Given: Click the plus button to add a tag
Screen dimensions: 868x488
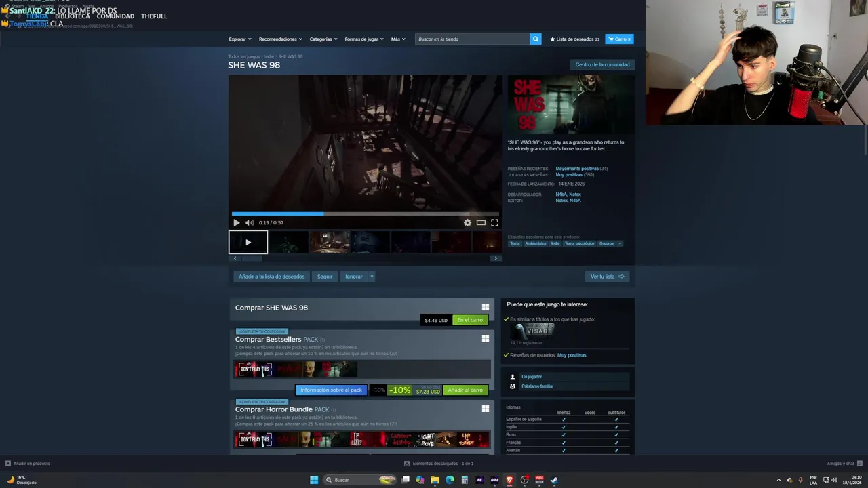Looking at the screenshot, I should tap(619, 243).
